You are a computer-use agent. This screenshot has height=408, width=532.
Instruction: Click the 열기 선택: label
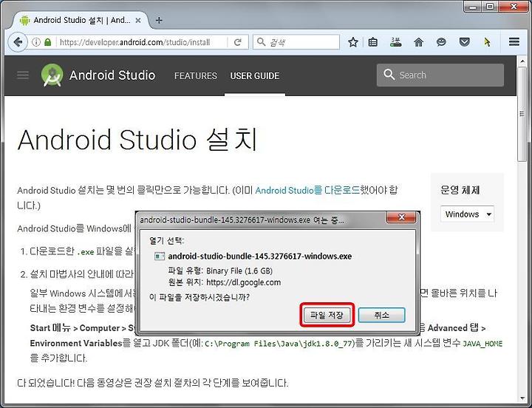[166, 241]
